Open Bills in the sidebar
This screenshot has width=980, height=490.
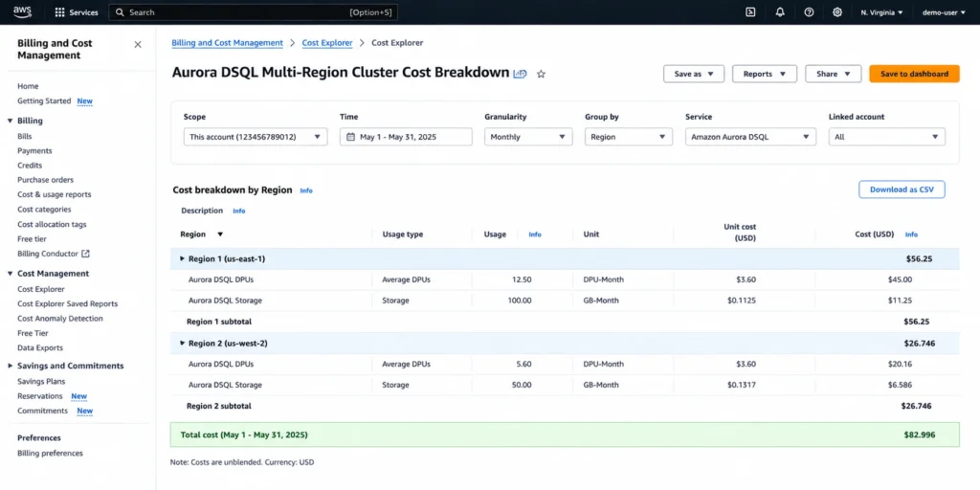pyautogui.click(x=25, y=136)
